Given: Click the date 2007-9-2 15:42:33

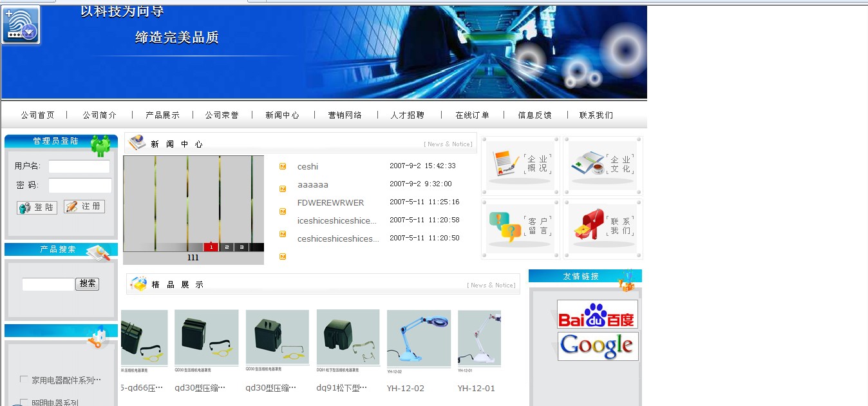Looking at the screenshot, I should pos(422,166).
